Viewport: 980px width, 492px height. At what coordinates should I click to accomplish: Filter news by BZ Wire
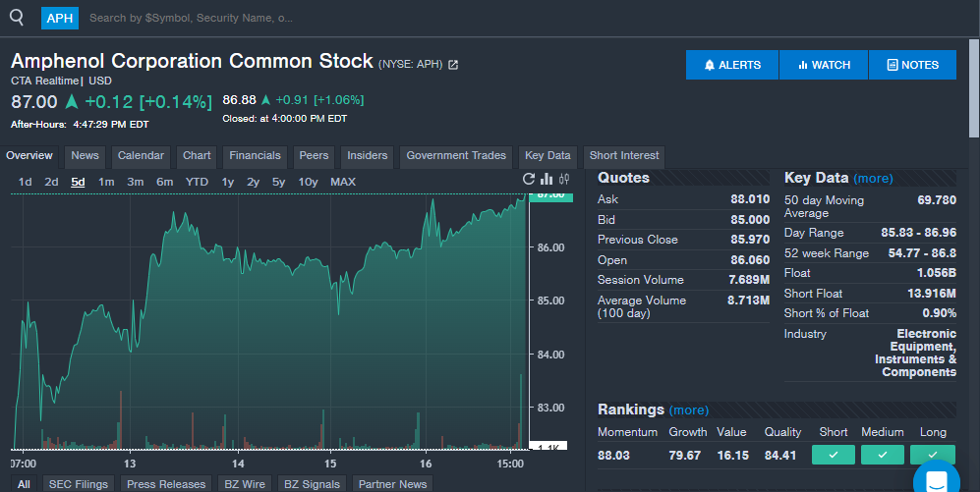coord(245,484)
